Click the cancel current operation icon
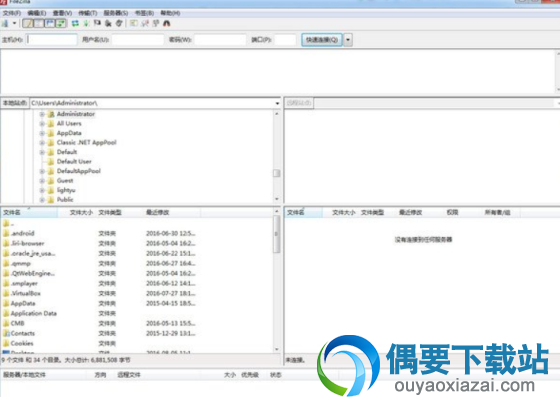Viewport: 560px width, 397px height. [97, 24]
